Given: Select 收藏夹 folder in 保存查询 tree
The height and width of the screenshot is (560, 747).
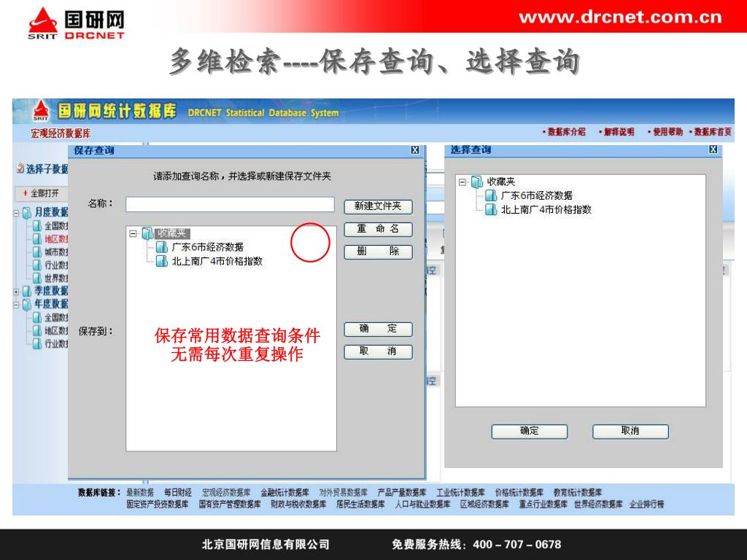Looking at the screenshot, I should click(x=172, y=233).
